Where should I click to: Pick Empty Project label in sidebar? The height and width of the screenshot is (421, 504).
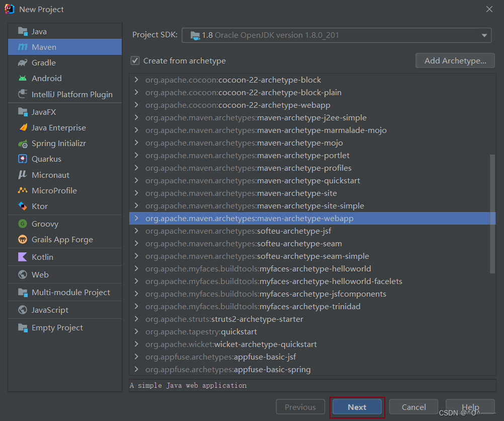pos(57,328)
